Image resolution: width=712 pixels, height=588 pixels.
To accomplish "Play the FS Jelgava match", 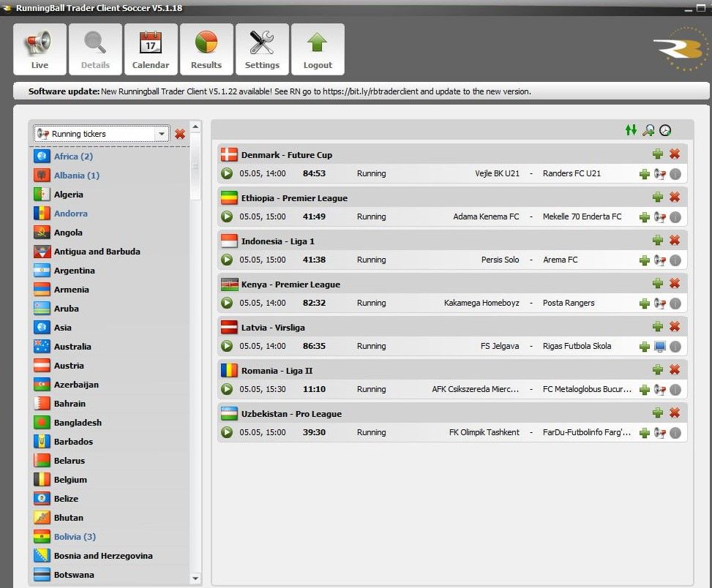I will pos(227,346).
